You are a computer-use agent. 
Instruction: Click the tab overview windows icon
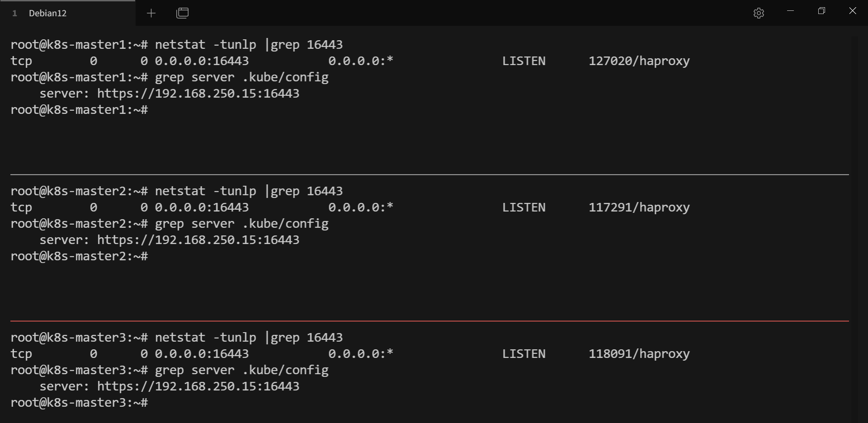pos(182,13)
